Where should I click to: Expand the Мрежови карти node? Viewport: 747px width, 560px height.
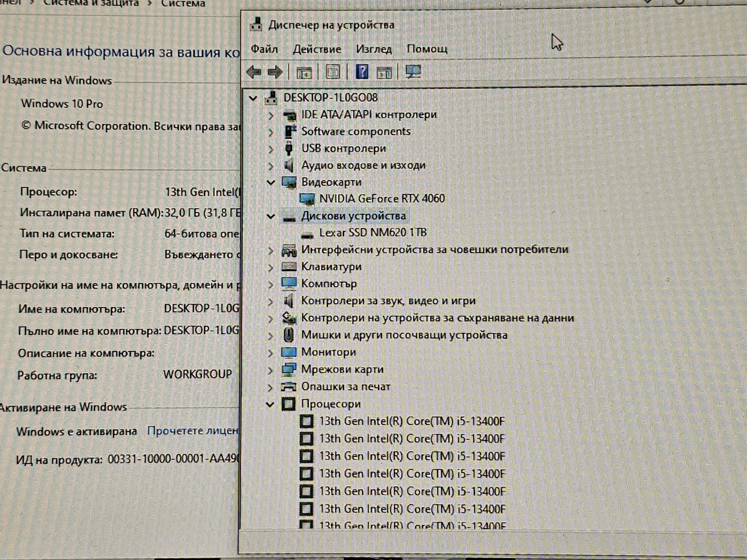270,370
